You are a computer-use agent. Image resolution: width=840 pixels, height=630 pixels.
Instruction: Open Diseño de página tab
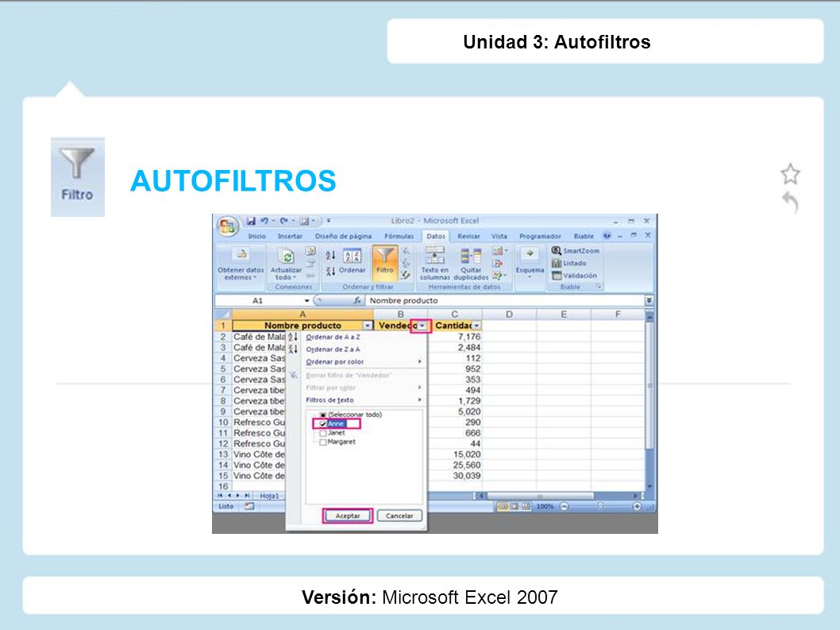coord(343,236)
